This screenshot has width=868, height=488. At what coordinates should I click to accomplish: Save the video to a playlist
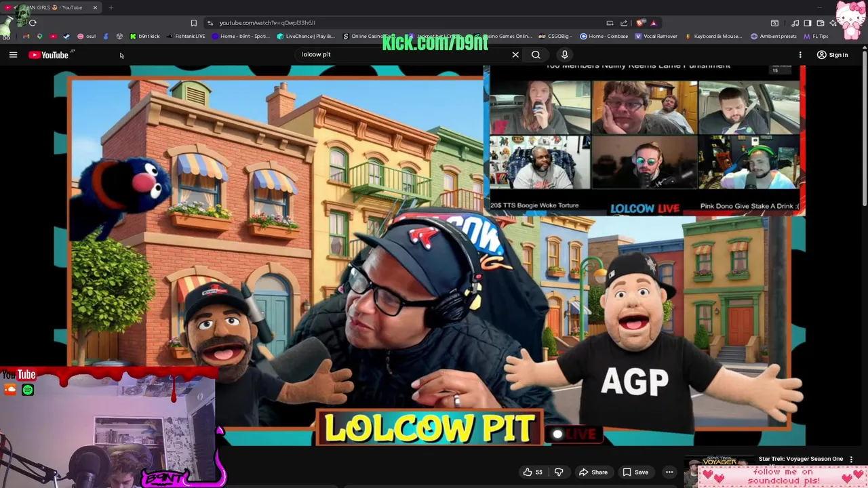[x=635, y=472]
